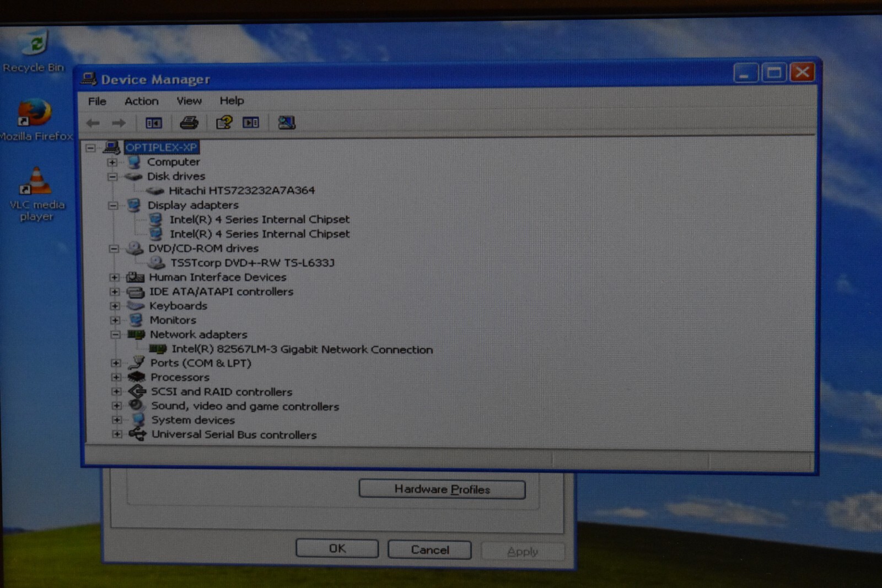Click the IDE ATA/ATAPI controllers icon
882x588 pixels.
pos(135,292)
